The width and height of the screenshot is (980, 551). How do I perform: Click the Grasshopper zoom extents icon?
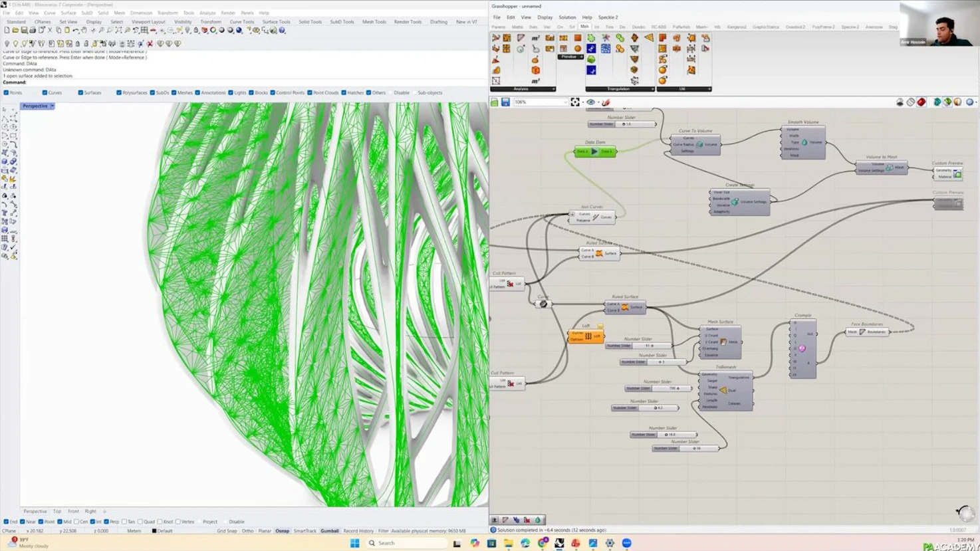[575, 102]
